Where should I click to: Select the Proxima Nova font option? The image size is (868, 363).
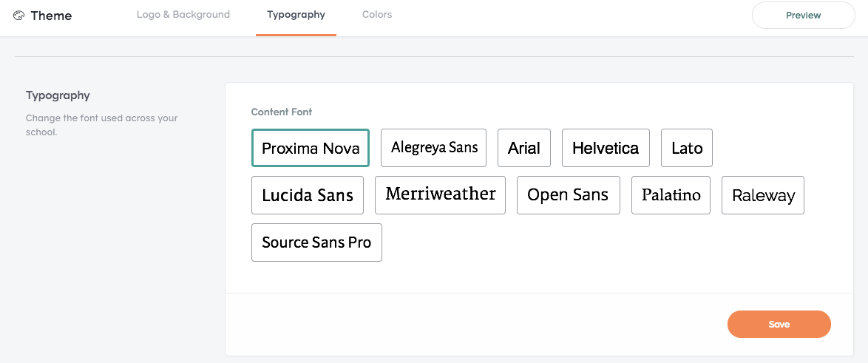pos(311,148)
